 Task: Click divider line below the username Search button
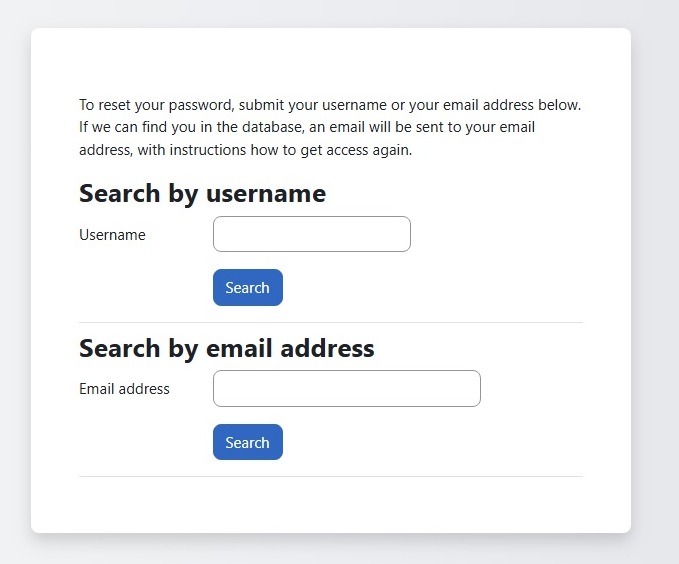pyautogui.click(x=330, y=322)
